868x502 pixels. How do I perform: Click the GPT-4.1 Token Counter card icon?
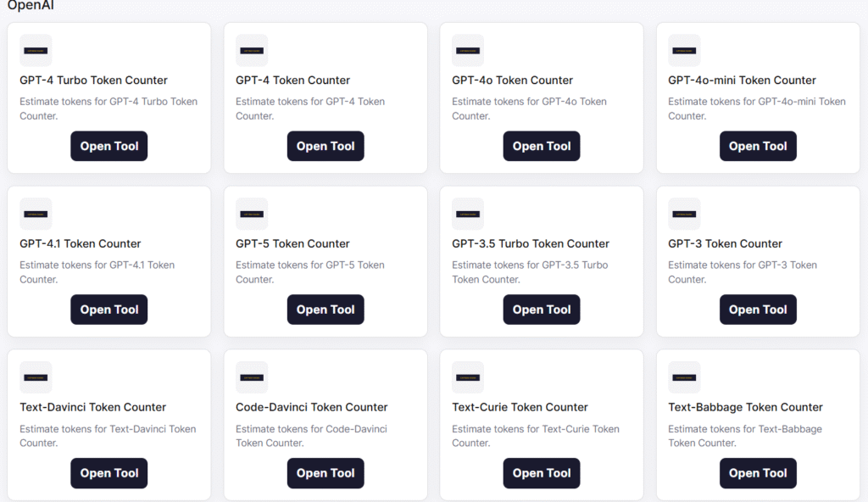point(36,214)
